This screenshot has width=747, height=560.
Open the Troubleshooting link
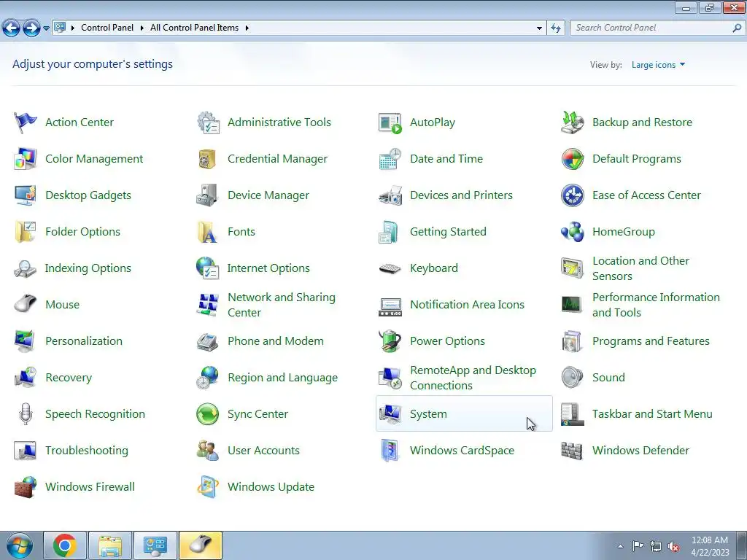(87, 451)
